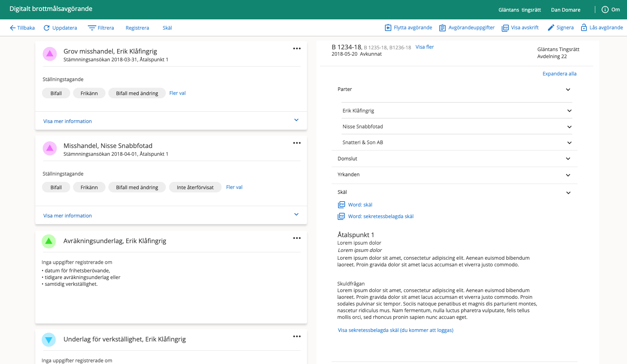Click the Dan Domare user name
627x364 pixels.
566,10
